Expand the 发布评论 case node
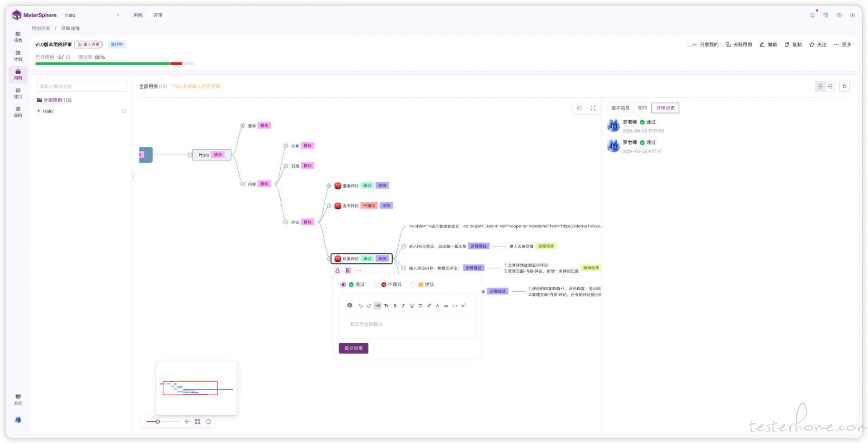The image size is (868, 444). coord(329,206)
